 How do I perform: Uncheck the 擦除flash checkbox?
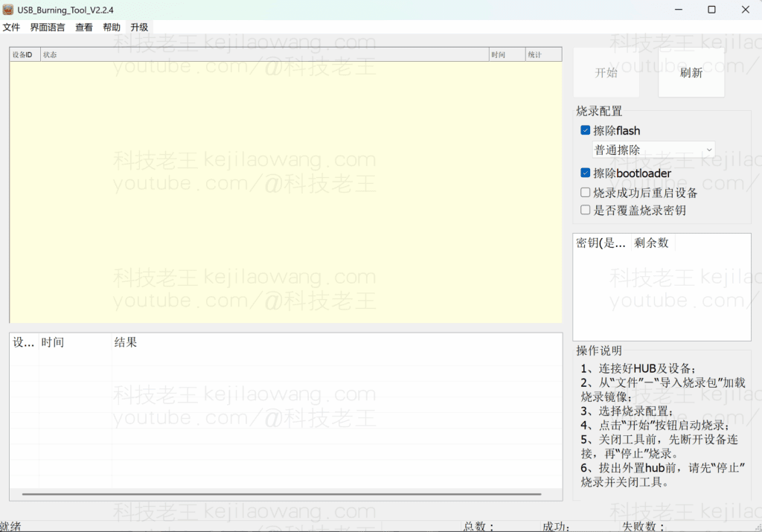(x=586, y=130)
